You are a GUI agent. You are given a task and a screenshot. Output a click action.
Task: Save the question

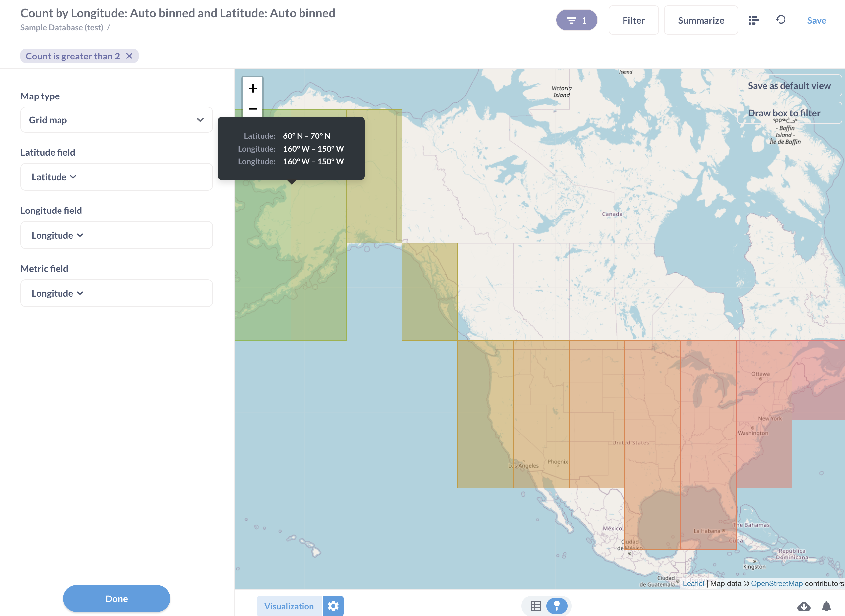coord(816,20)
